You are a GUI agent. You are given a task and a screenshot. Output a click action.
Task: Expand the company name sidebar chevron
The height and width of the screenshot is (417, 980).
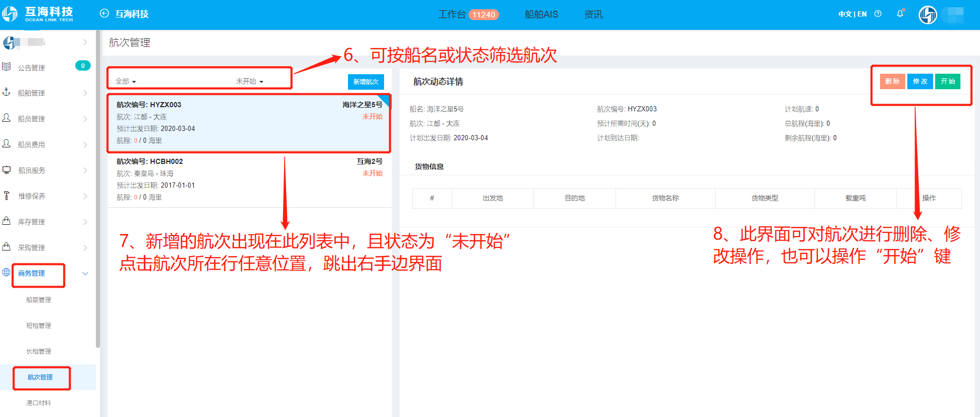pos(86,42)
